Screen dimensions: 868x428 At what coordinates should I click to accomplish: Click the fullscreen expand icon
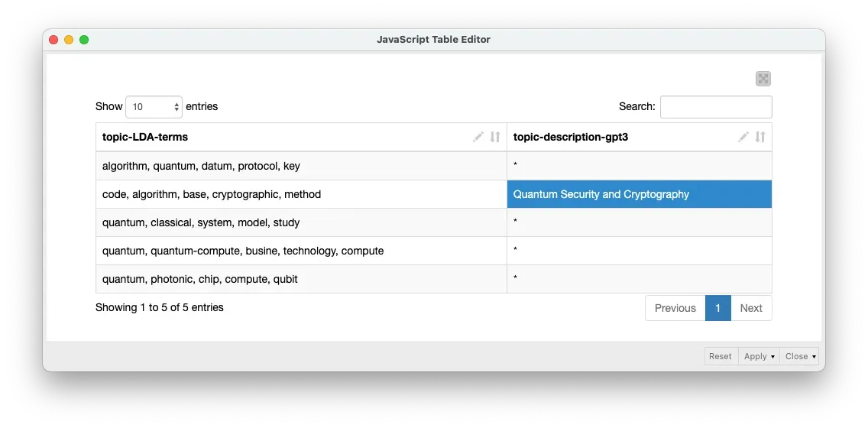point(763,79)
